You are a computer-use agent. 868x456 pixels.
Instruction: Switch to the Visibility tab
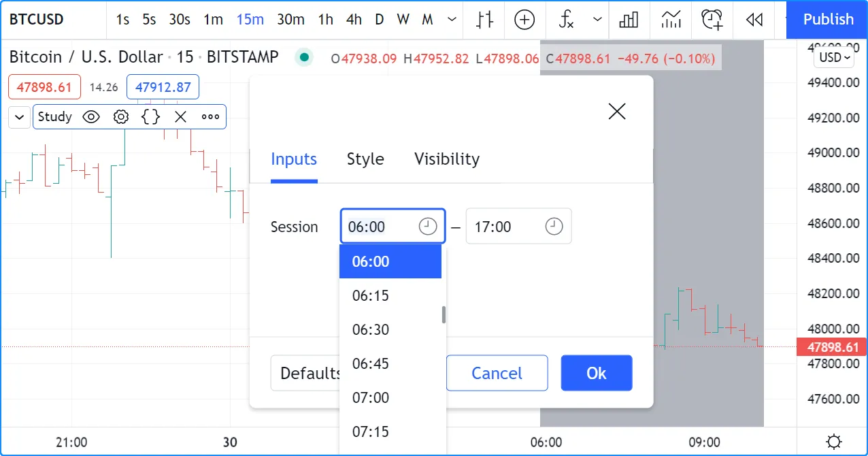pos(447,159)
